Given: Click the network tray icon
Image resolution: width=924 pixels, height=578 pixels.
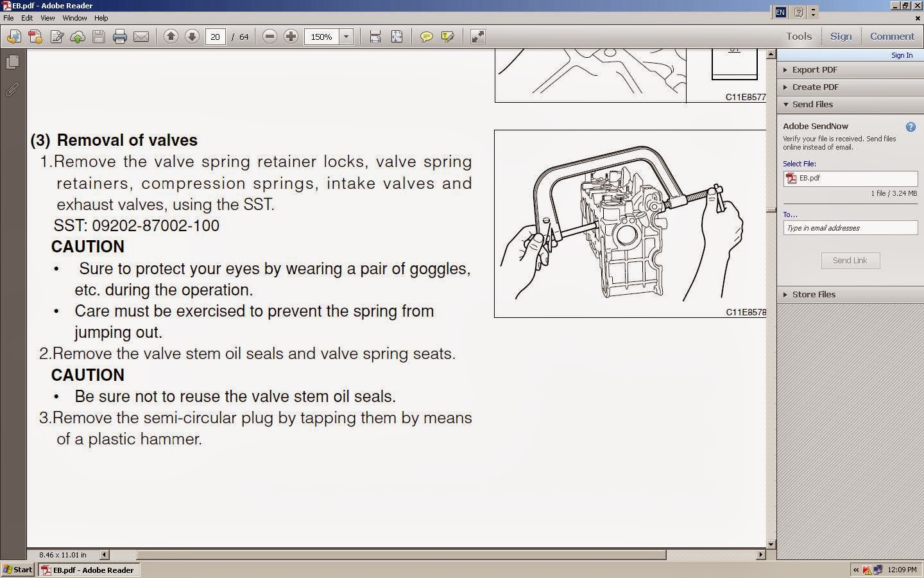Looking at the screenshot, I should tap(878, 570).
